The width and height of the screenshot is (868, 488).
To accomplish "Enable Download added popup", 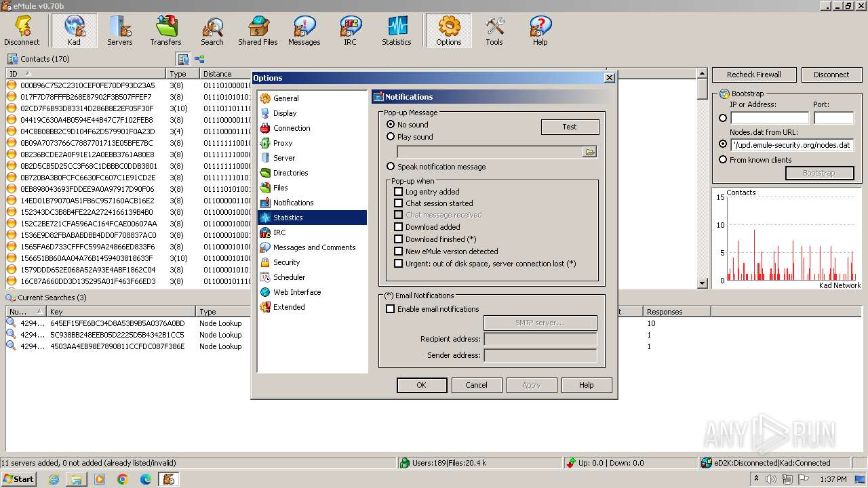I will point(399,227).
